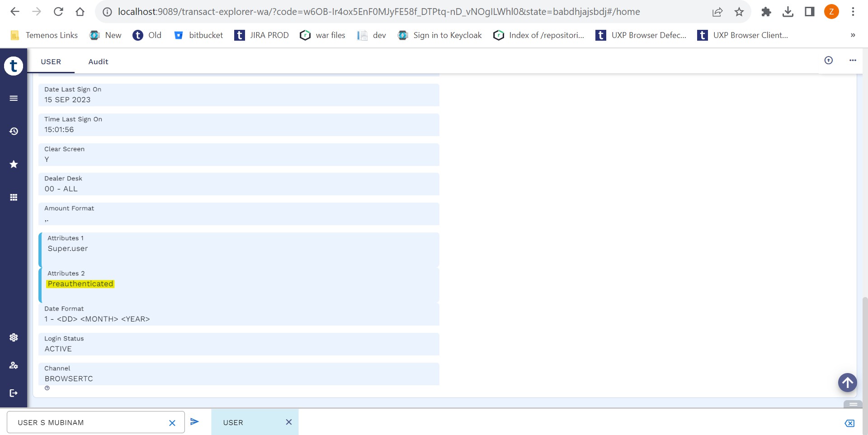868x435 pixels.
Task: Switch to the Audit tab
Action: coord(98,62)
